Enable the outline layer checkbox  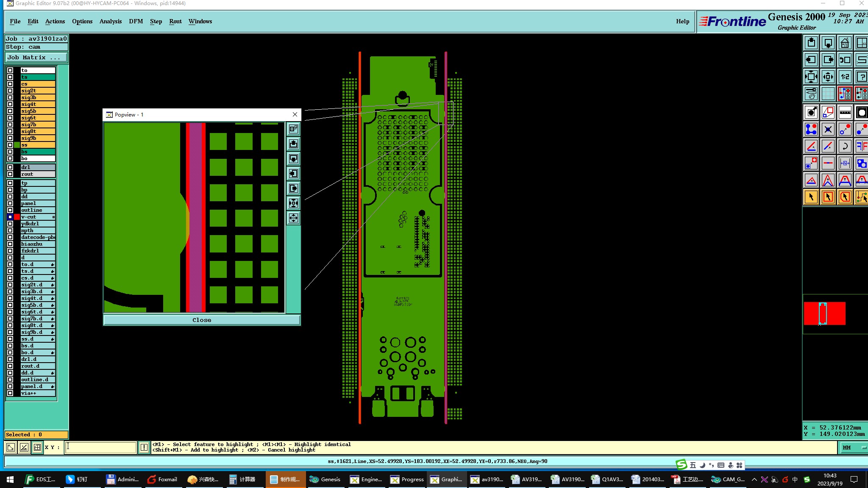[x=10, y=210]
